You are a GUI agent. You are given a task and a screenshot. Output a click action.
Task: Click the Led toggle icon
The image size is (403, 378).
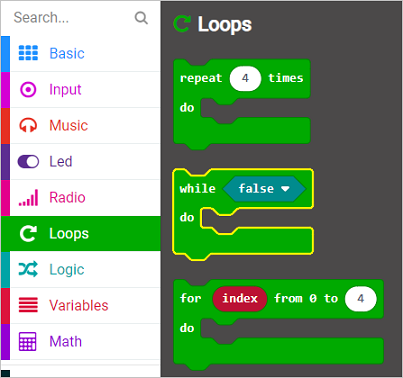(x=28, y=162)
